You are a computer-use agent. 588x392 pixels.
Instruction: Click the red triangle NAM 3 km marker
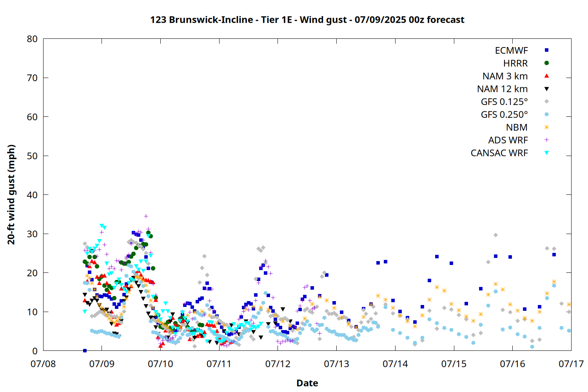tap(546, 76)
